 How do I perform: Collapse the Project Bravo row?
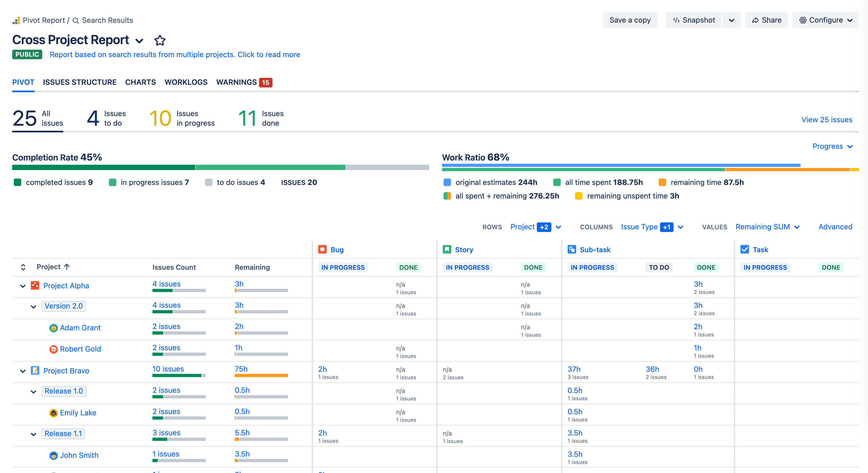click(22, 371)
